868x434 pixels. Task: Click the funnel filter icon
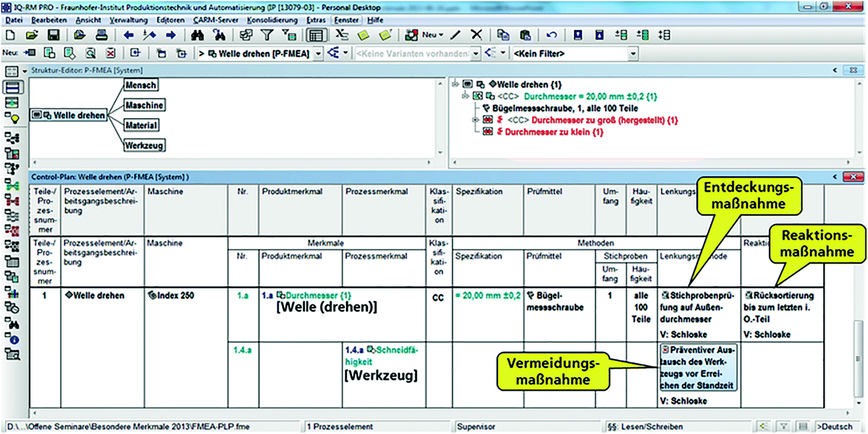266,35
